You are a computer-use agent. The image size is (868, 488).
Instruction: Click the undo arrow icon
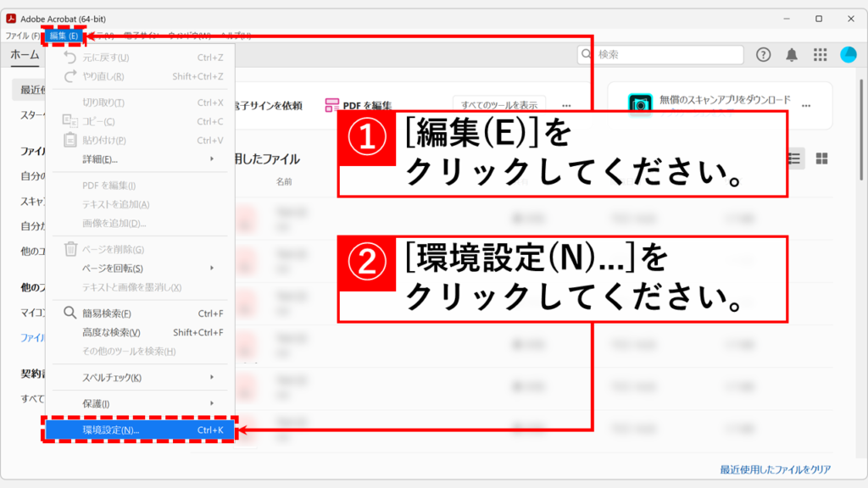pos(70,57)
